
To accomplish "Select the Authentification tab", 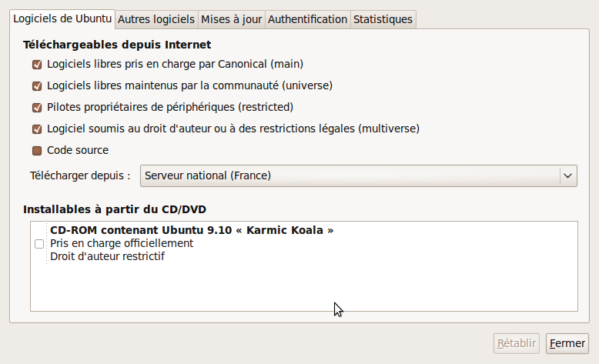I will point(307,19).
